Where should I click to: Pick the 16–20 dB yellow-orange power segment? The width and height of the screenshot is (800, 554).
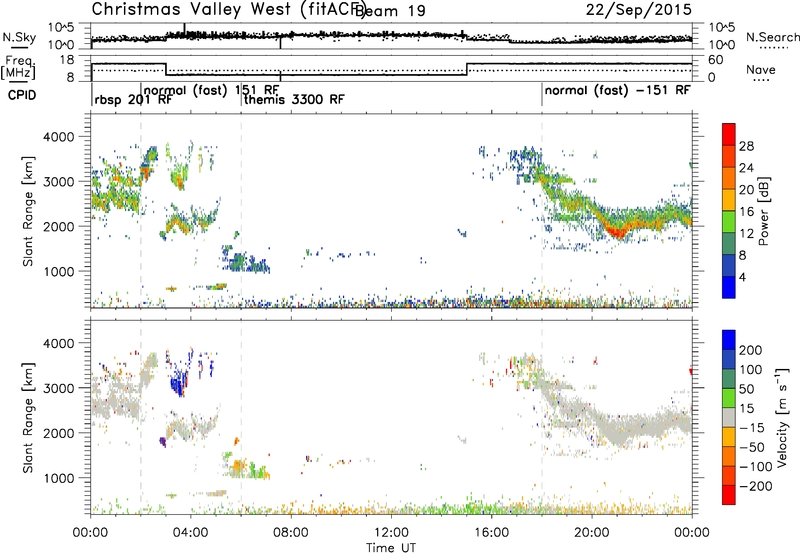pyautogui.click(x=729, y=200)
